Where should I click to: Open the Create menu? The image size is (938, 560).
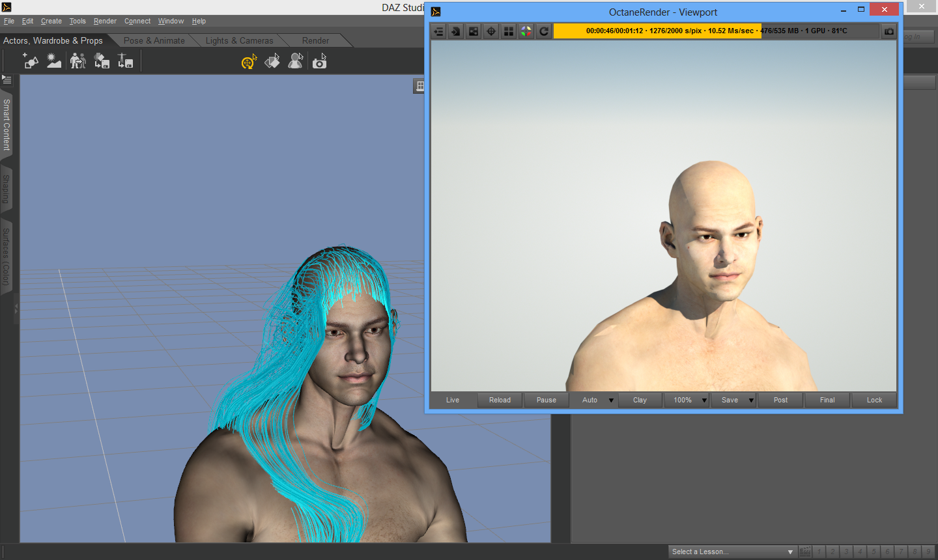click(x=51, y=21)
